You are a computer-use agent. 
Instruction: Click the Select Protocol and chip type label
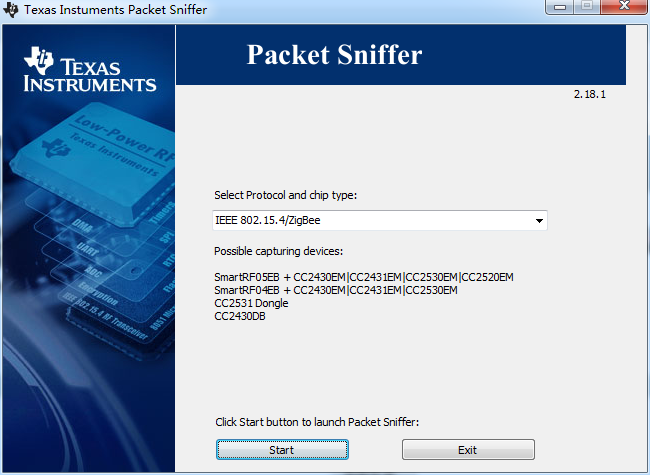(285, 195)
